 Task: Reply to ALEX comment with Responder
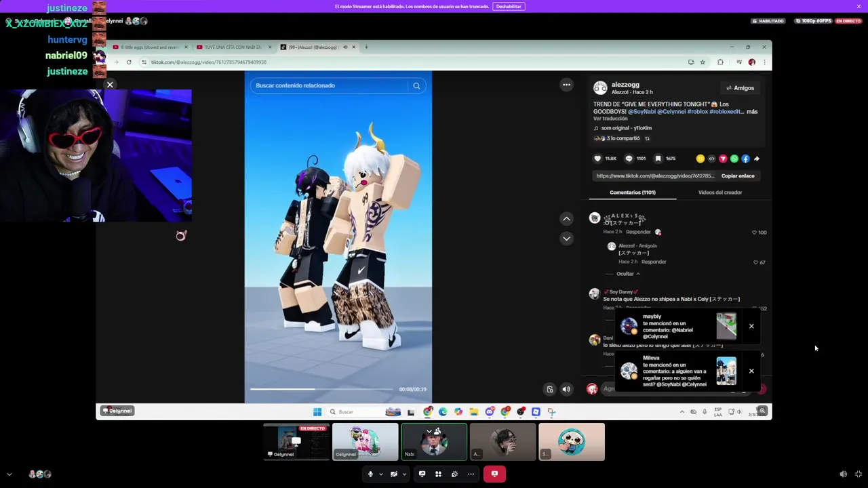coord(638,232)
